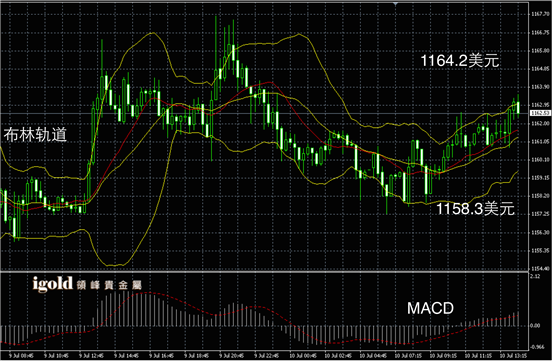Screen dimensions: 552x361
Task: Click the 領峰貴金屬 brand text
Action: [109, 285]
